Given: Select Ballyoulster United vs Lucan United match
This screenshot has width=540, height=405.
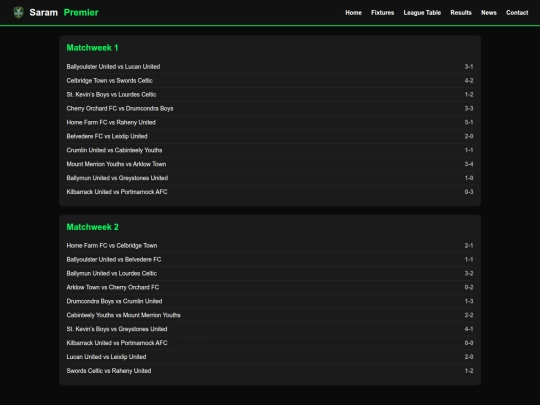Looking at the screenshot, I should point(270,66).
